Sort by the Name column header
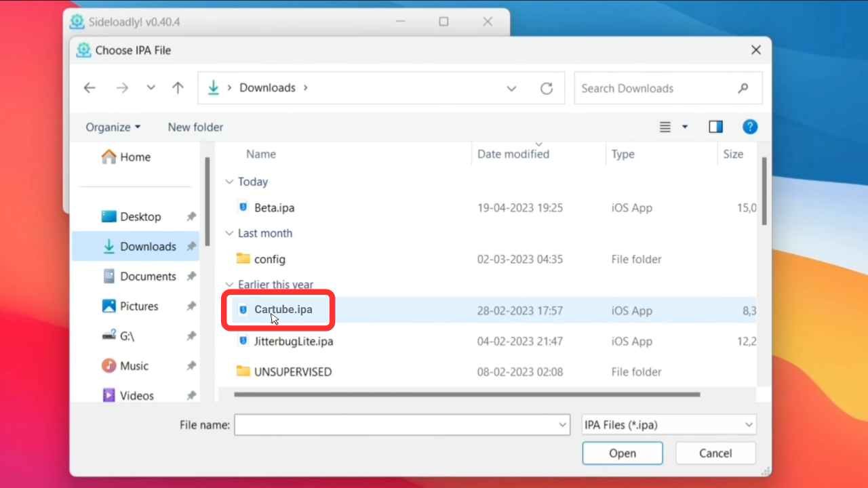 pos(260,154)
